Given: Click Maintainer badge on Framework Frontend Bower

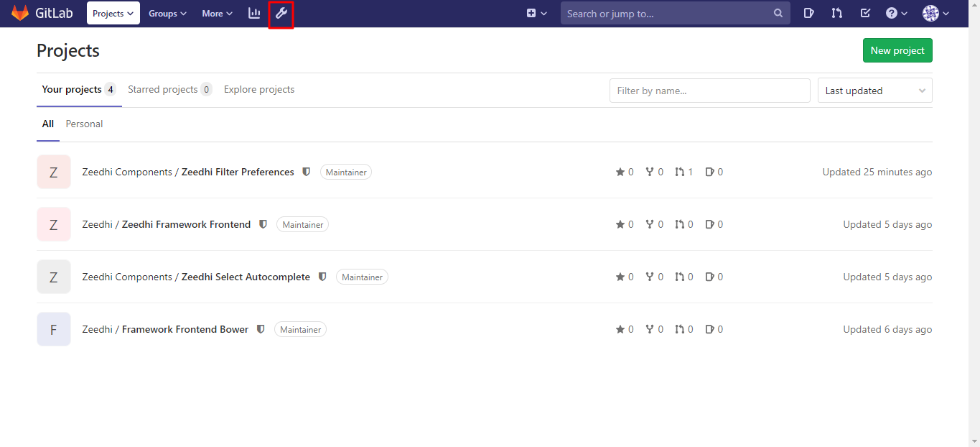Looking at the screenshot, I should tap(300, 330).
